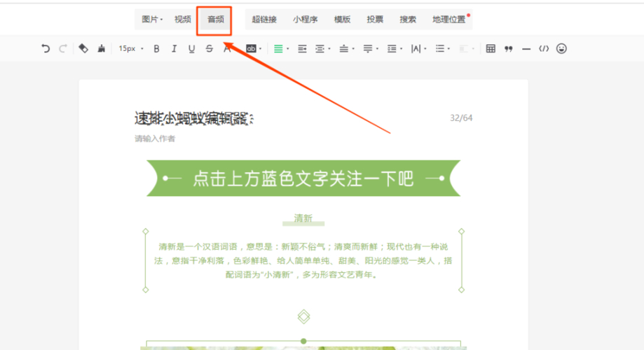Expand the 图片 image dropdown
This screenshot has height=350, width=644.
151,20
